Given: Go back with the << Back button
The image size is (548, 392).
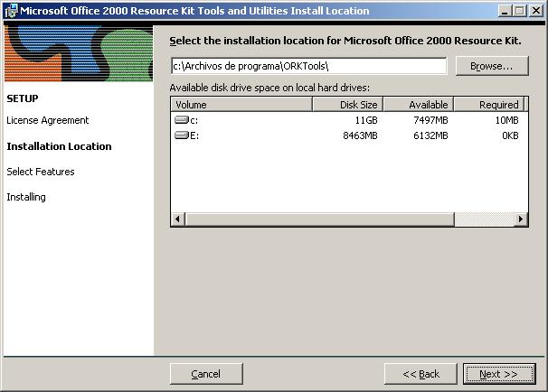Looking at the screenshot, I should tap(420, 374).
